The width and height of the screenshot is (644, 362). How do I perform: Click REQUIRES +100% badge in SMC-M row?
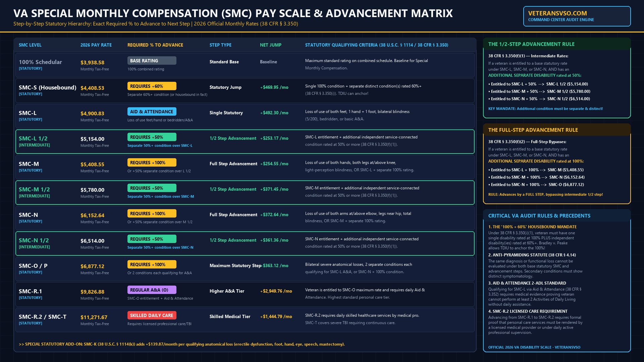coord(152,163)
